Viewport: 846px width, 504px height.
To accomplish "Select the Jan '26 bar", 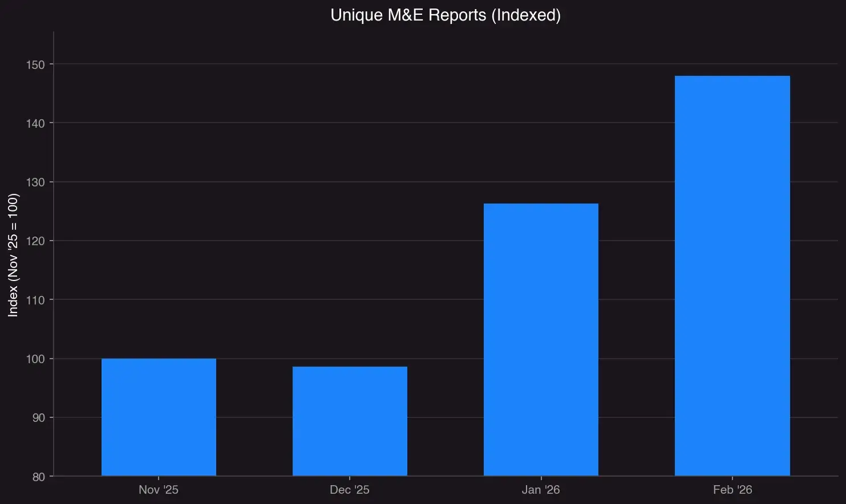I will pos(541,339).
